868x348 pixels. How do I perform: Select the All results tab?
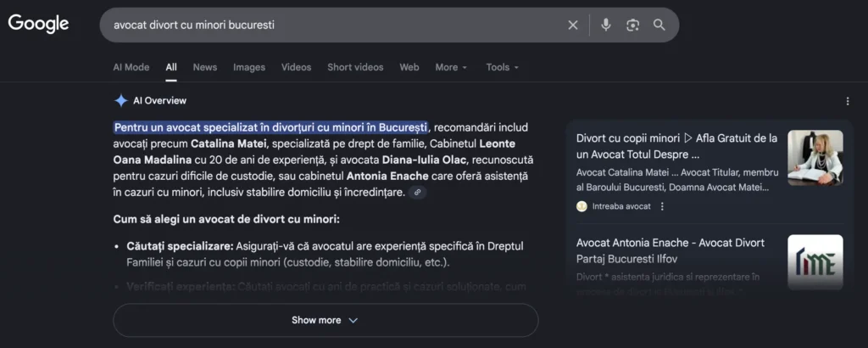tap(171, 67)
